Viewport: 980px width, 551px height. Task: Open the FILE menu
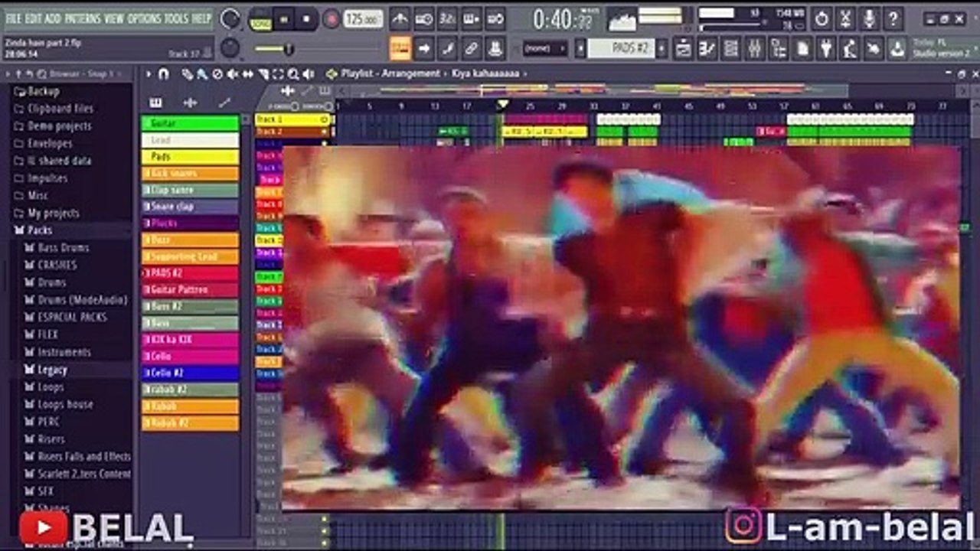pos(14,18)
